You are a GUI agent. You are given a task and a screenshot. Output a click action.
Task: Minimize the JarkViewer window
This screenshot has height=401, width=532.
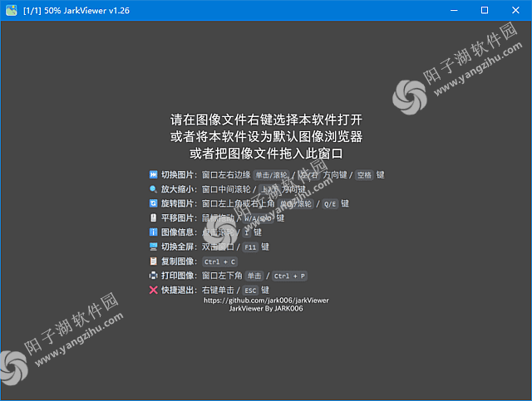tap(454, 10)
